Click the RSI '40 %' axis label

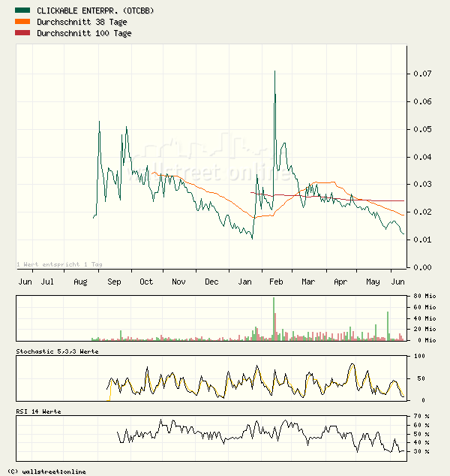coord(421,442)
